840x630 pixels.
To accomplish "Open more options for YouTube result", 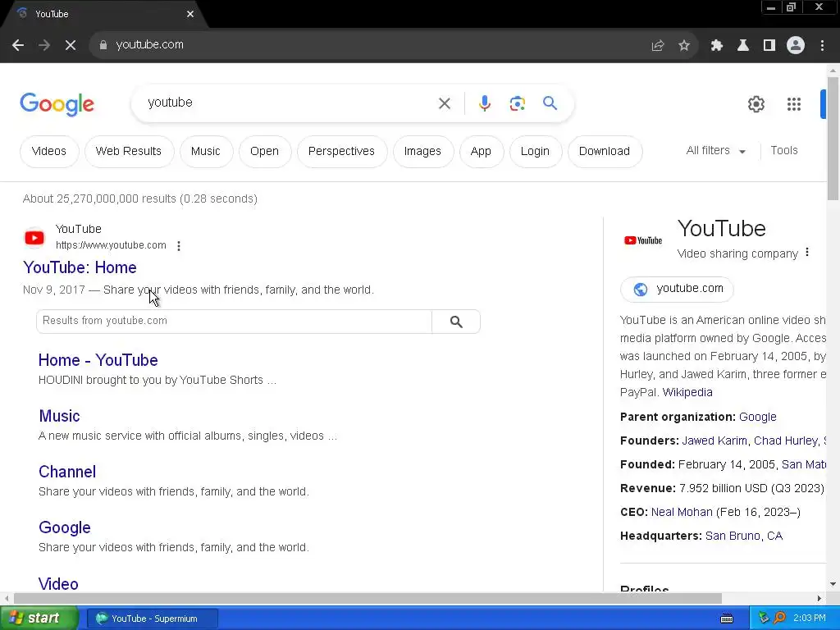I will point(179,246).
